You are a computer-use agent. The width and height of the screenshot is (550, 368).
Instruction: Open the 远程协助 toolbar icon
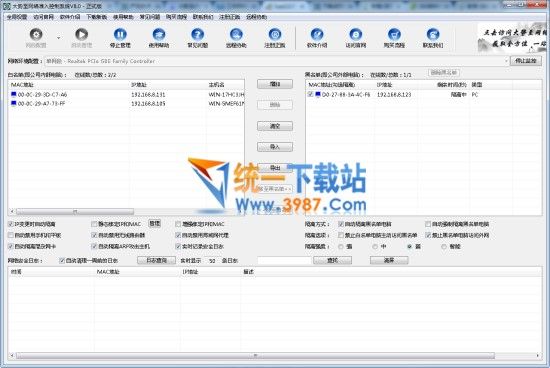(x=236, y=34)
